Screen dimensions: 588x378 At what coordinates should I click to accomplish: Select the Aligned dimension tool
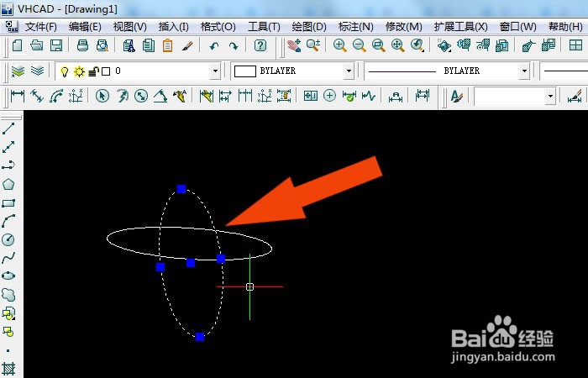coord(37,97)
